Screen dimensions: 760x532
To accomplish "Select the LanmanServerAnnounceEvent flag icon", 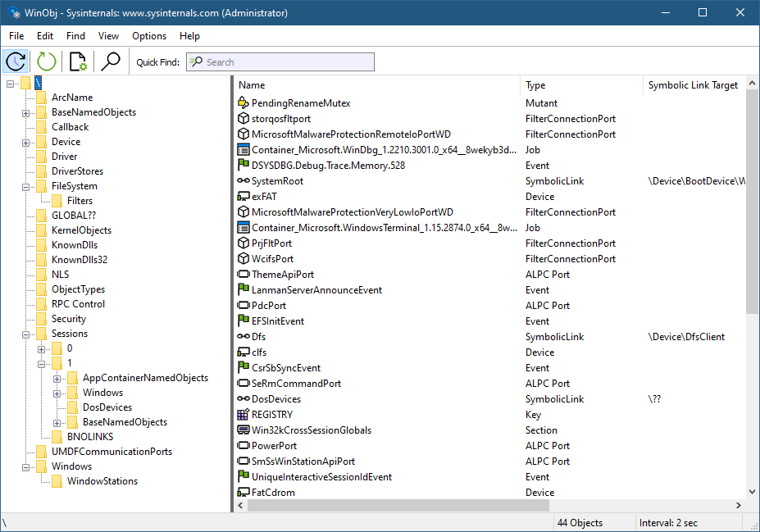I will point(243,290).
